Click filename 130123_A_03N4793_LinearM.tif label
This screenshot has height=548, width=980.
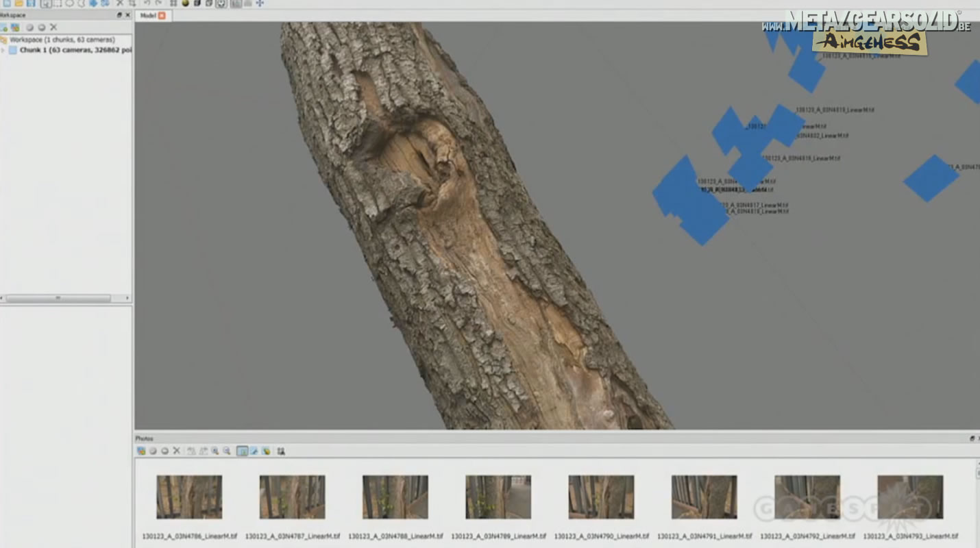tap(911, 536)
